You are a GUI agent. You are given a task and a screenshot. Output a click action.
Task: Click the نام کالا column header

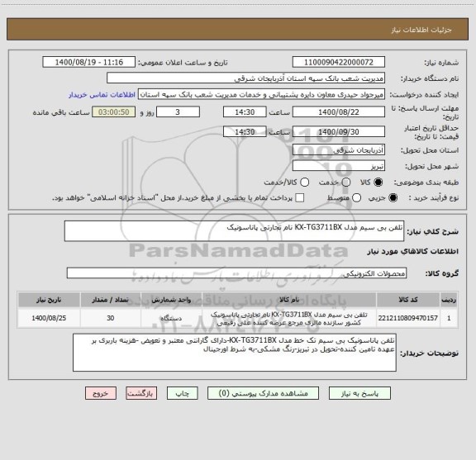pyautogui.click(x=289, y=300)
